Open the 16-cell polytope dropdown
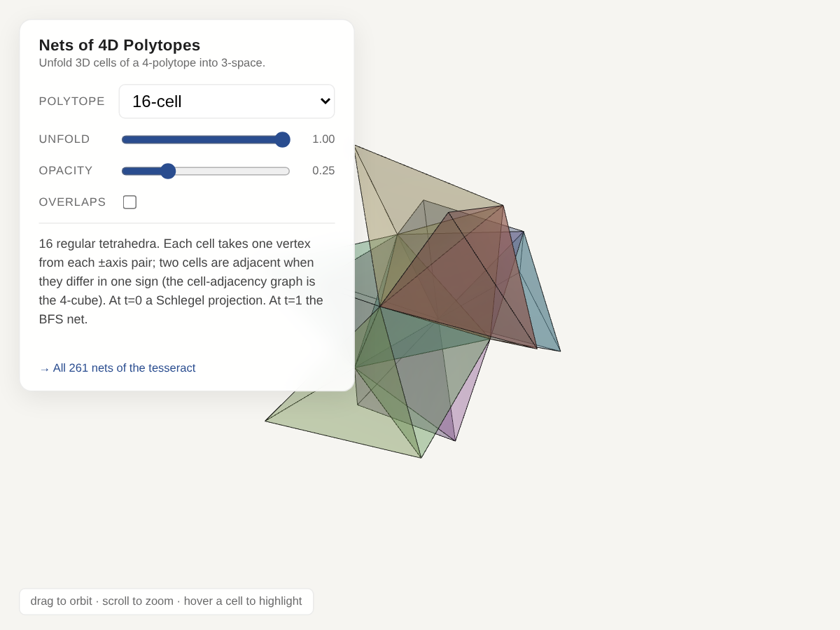Image resolution: width=840 pixels, height=630 pixels. click(x=227, y=101)
